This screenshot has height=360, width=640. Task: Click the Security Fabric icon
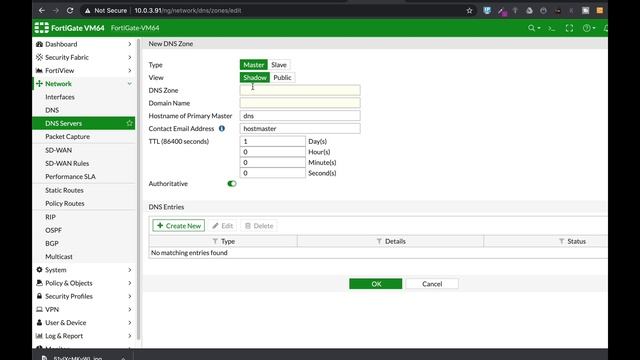tap(39, 57)
